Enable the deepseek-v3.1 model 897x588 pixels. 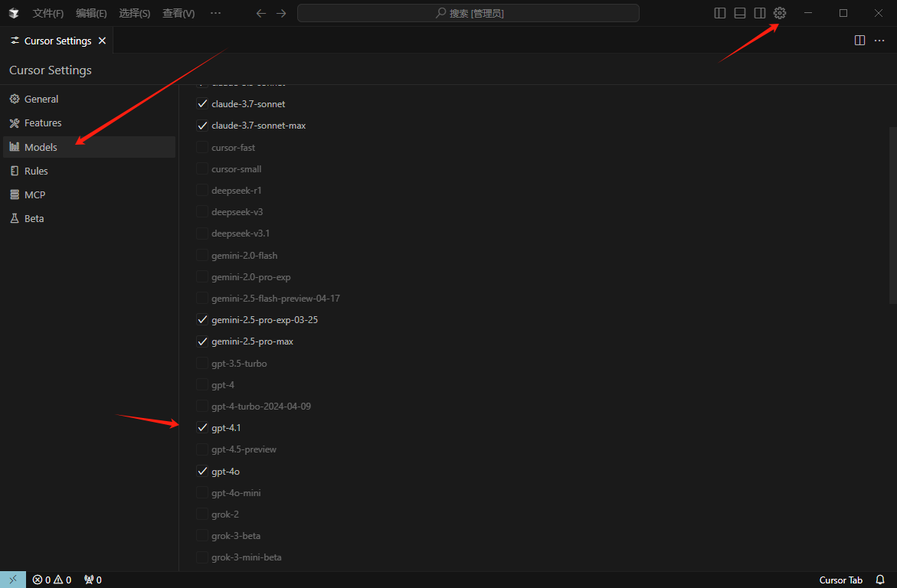coord(202,234)
